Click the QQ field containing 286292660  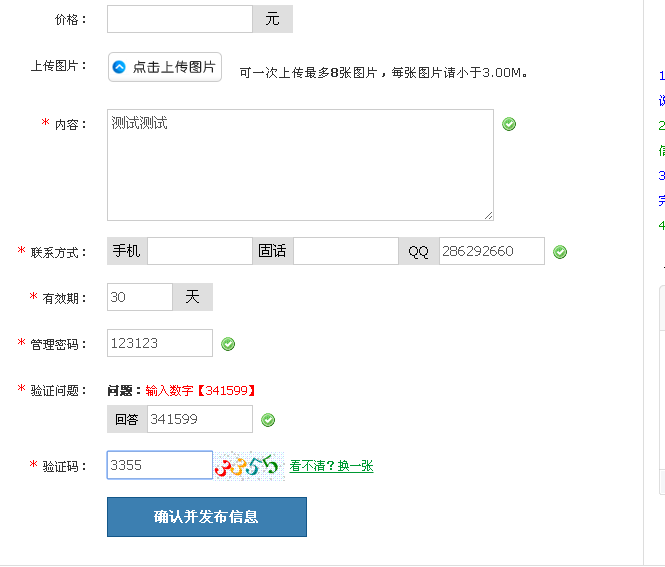click(491, 251)
